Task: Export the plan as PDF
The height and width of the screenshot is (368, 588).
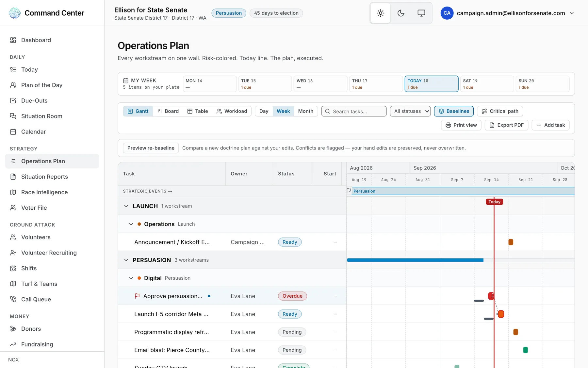Action: click(x=506, y=125)
